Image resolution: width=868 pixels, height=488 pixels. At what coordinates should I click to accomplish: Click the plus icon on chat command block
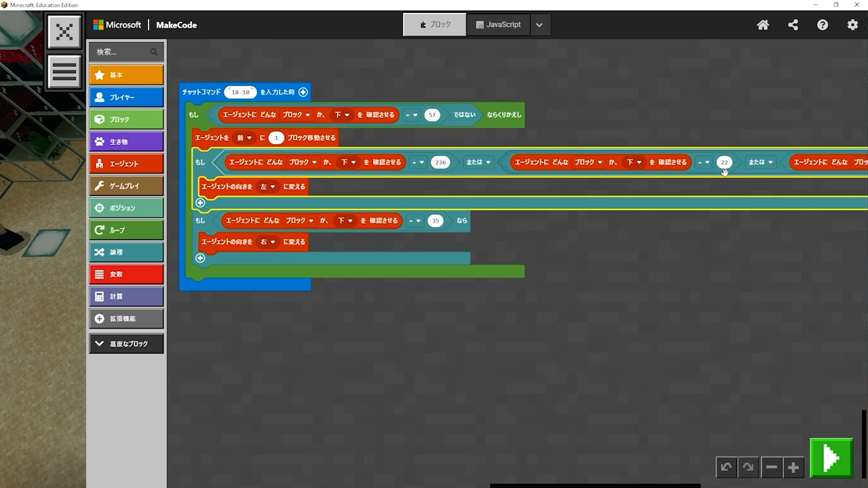[x=303, y=92]
